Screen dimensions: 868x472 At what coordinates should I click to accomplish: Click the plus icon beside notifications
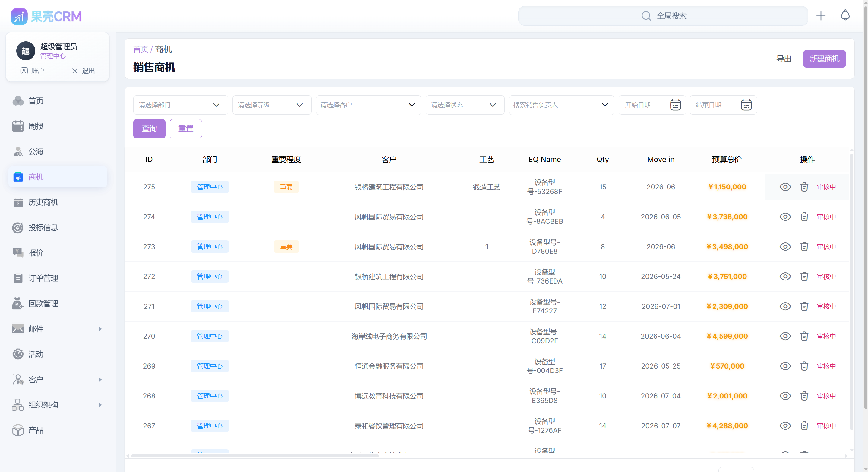click(x=821, y=15)
